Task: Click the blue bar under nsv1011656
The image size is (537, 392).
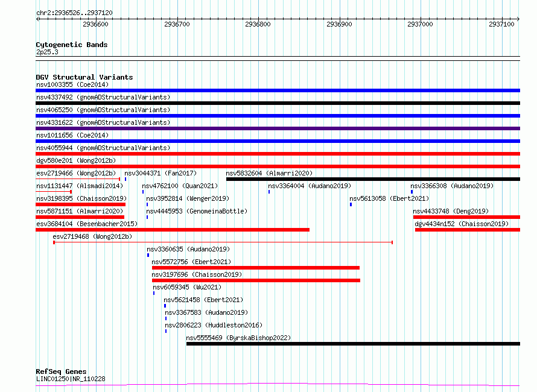Action: tap(278, 141)
